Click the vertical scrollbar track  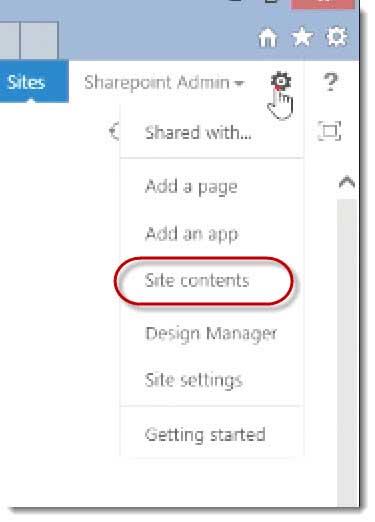point(347,353)
